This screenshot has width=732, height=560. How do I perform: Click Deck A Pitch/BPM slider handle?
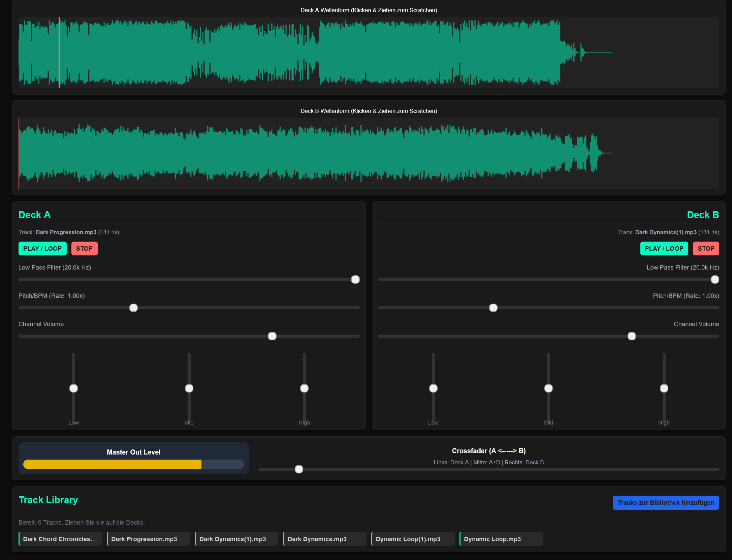pos(133,308)
